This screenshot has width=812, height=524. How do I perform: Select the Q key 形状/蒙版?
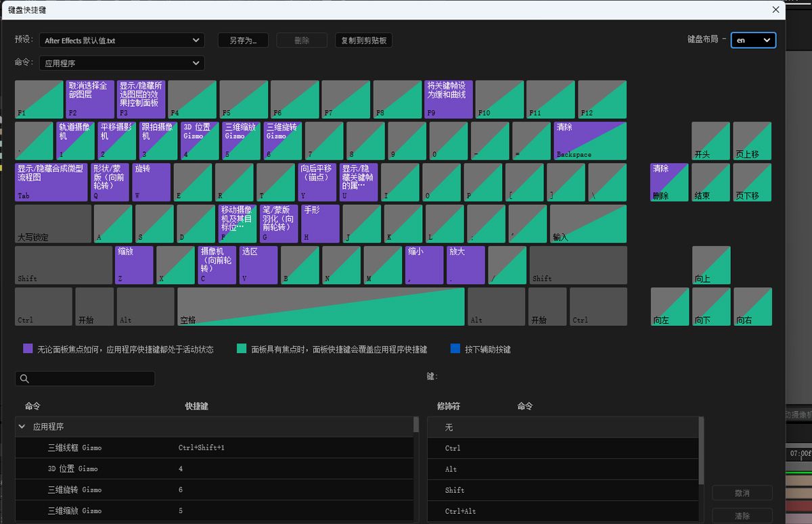[x=110, y=182]
